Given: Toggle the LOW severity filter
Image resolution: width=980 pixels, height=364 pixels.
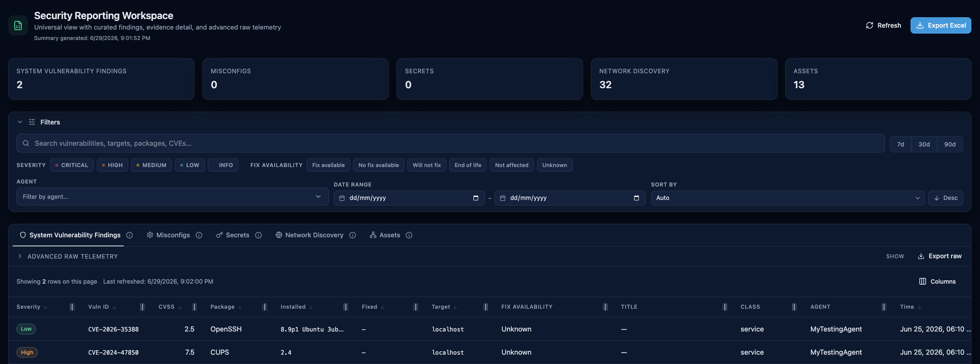Looking at the screenshot, I should tap(190, 165).
